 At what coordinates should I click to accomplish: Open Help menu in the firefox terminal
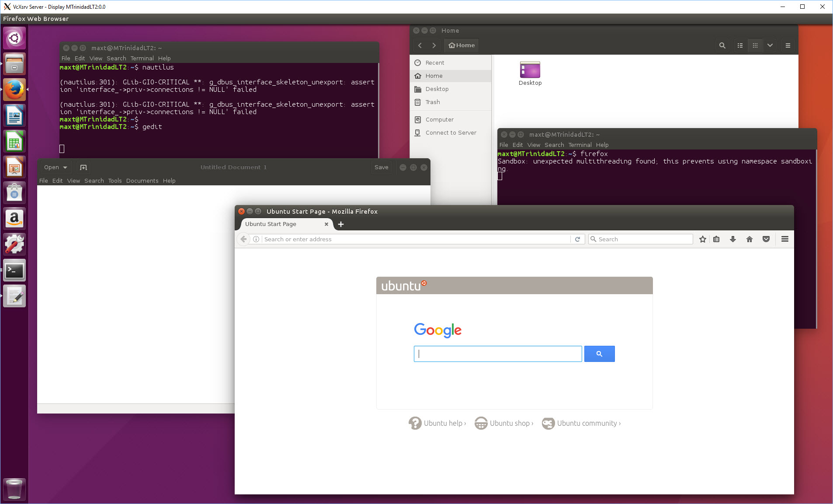602,145
